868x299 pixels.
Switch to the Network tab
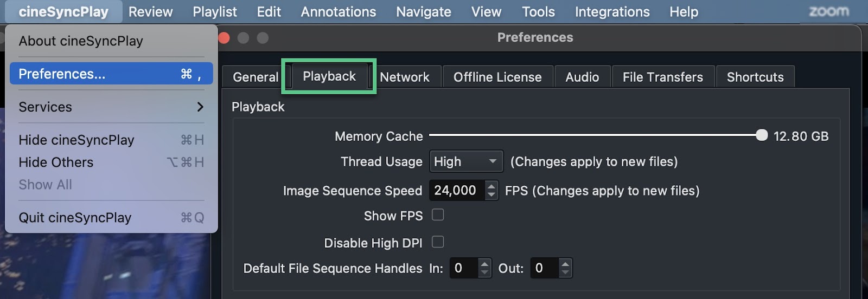[x=405, y=77]
